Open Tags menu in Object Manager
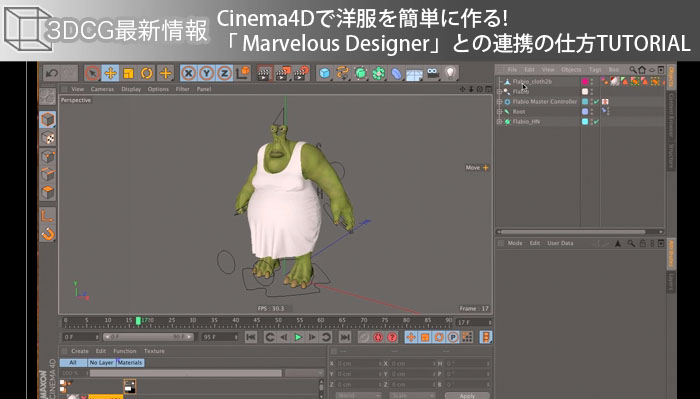The image size is (700, 399). pos(595,70)
